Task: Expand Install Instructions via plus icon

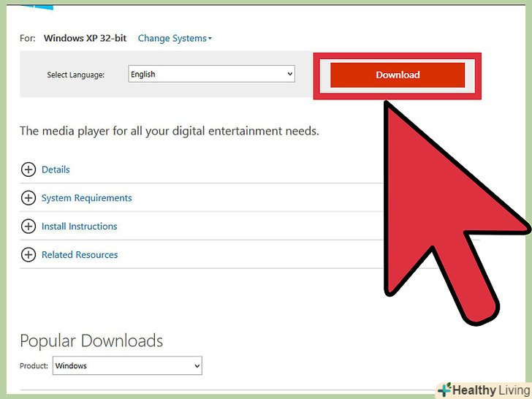Action: (x=28, y=227)
